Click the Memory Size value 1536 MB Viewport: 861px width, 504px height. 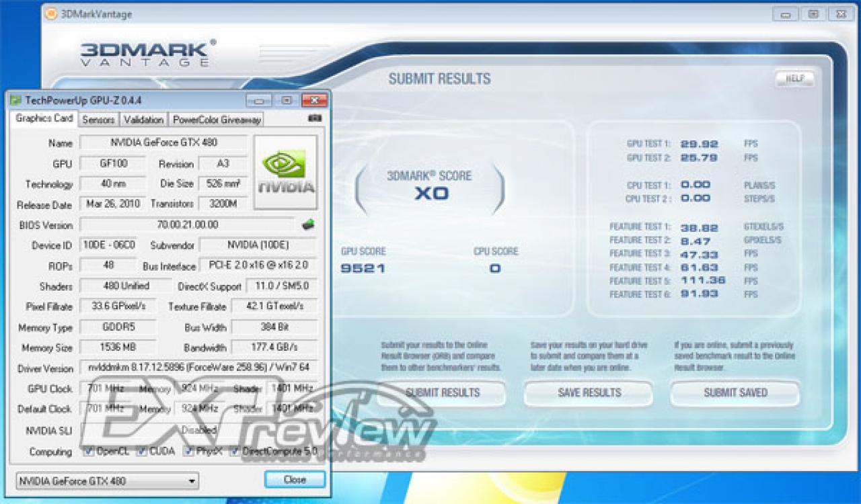click(x=118, y=348)
